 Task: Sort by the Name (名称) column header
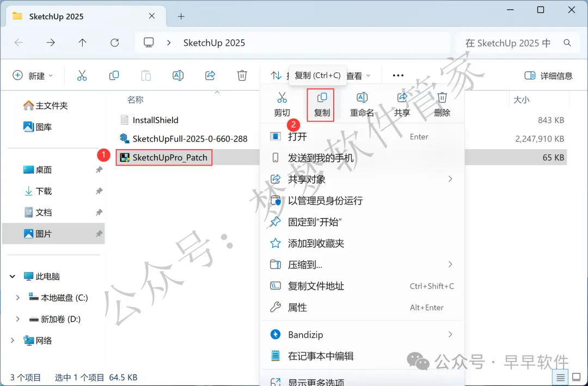(x=136, y=100)
